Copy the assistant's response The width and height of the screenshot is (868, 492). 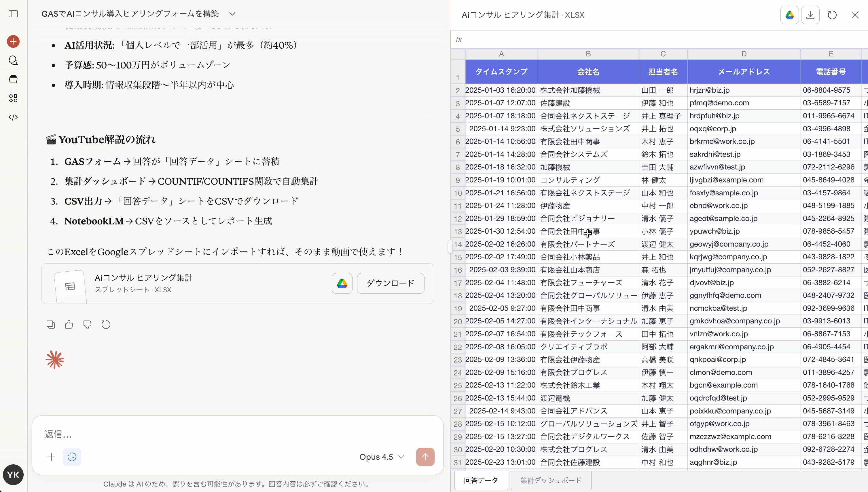pos(50,324)
